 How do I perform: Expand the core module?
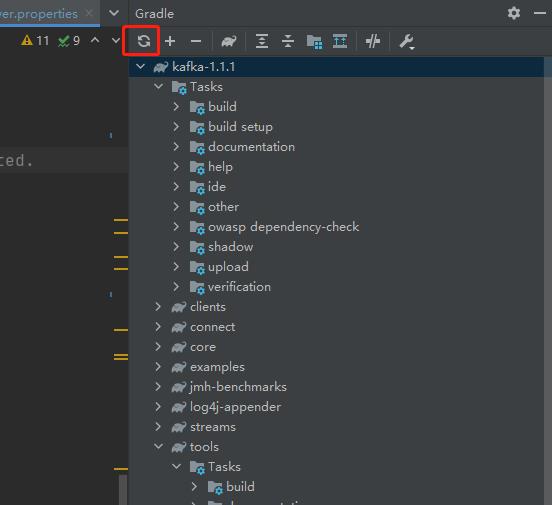[158, 347]
